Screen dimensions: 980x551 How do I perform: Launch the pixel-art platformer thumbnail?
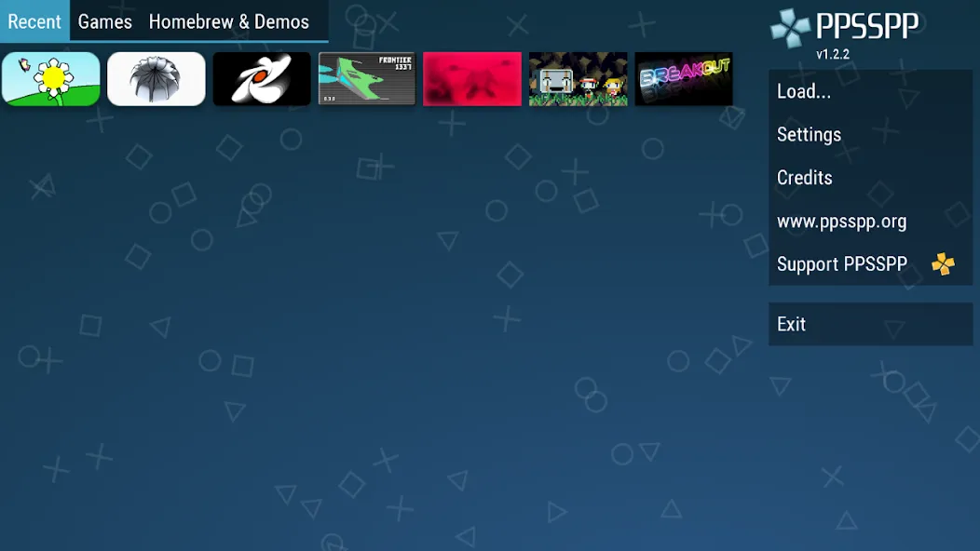pos(578,79)
